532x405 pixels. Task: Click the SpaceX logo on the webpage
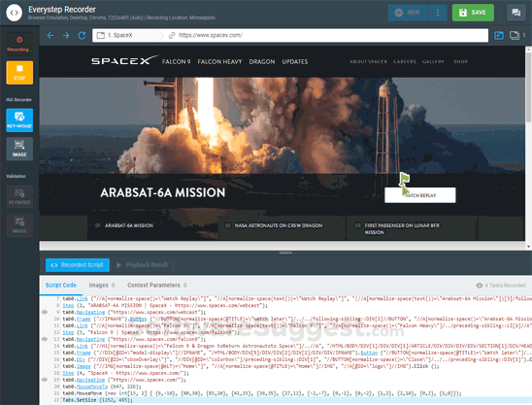(x=124, y=60)
